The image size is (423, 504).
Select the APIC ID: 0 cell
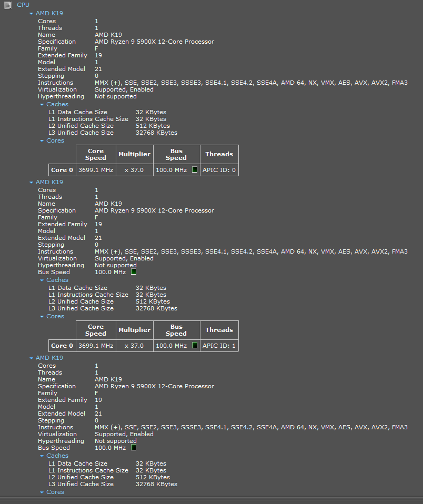(x=219, y=170)
